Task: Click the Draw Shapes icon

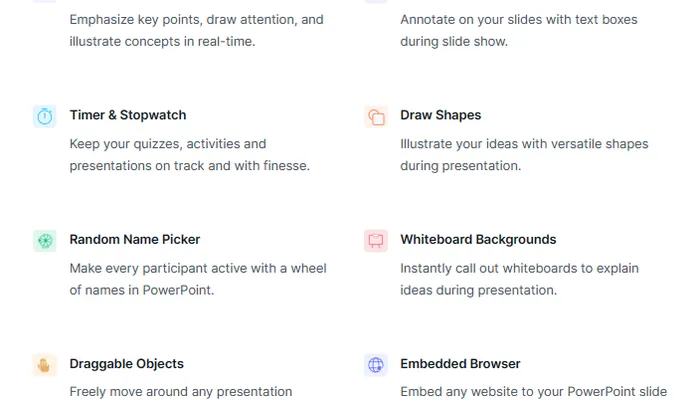Action: coord(376,116)
